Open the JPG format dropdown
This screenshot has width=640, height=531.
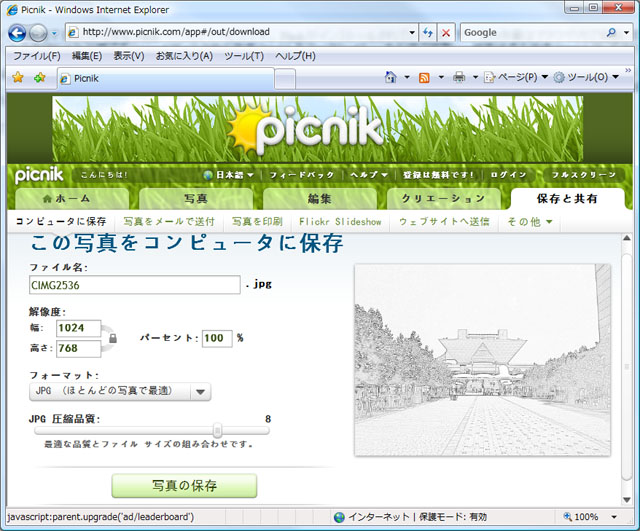[120, 391]
